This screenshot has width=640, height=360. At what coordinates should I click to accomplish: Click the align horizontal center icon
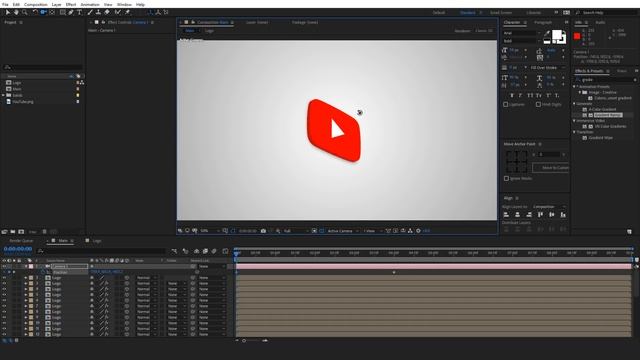(518, 215)
